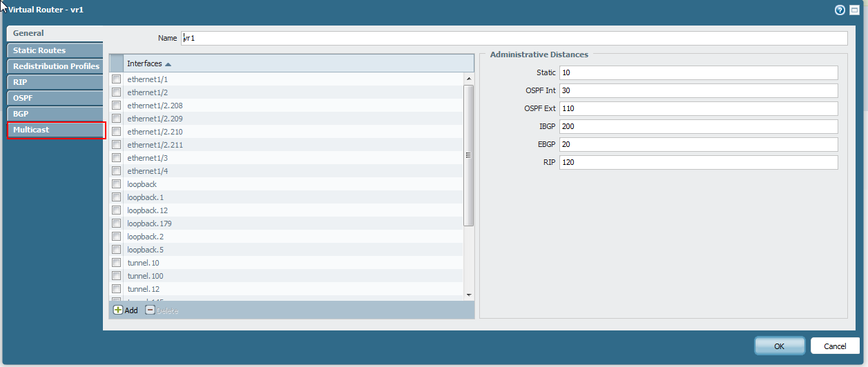Open the Static Routes tab
Image resolution: width=868 pixels, height=367 pixels.
point(55,50)
